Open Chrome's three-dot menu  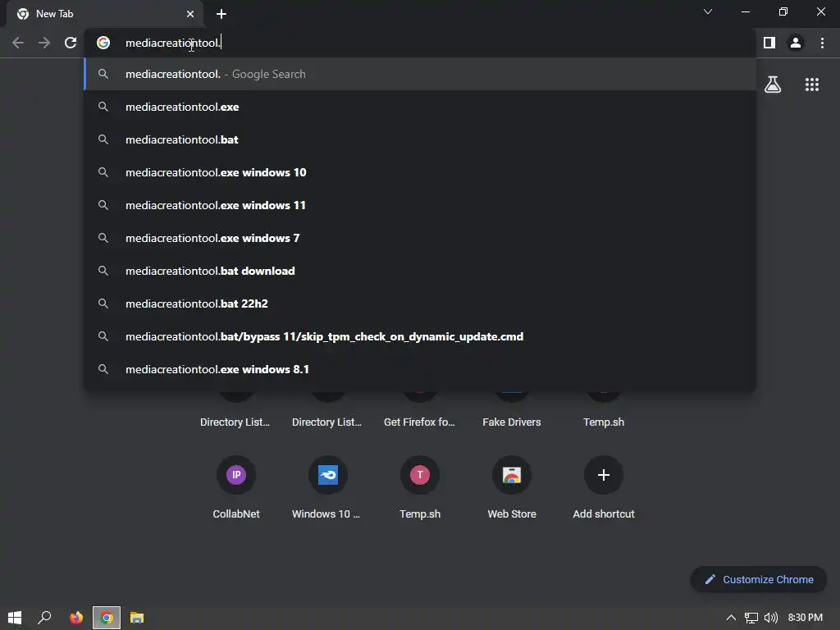822,43
